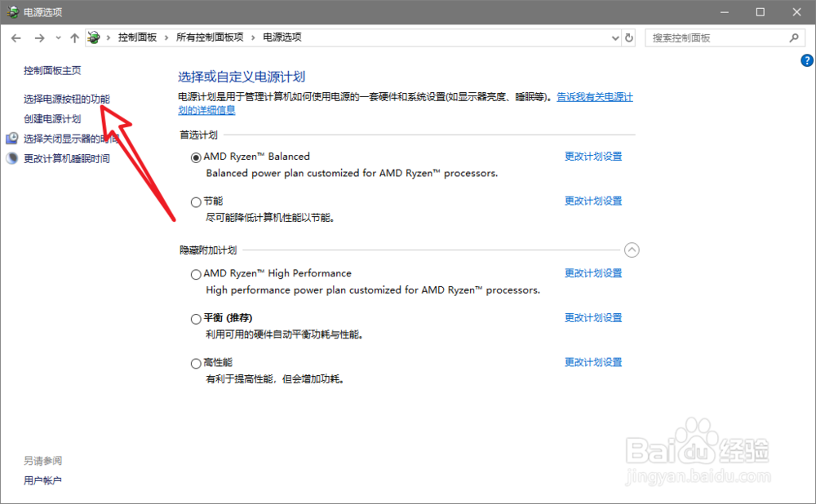Click description text 有利于提高性能，但会增加功耗

[275, 379]
